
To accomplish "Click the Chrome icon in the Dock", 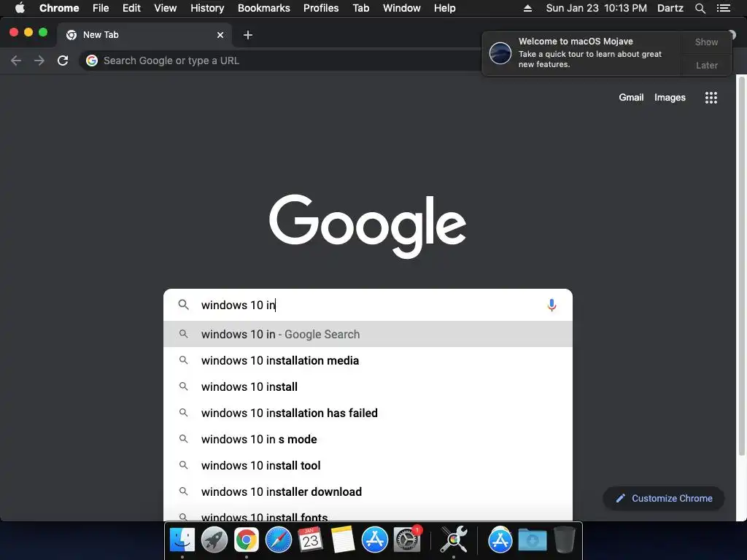I will tap(247, 540).
